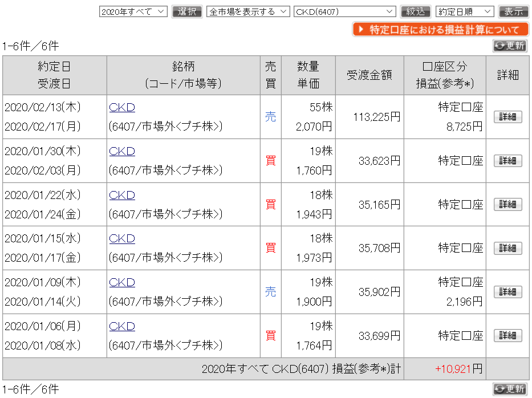532x398 pixels.
Task: Open the 全市場を表示する market dropdown
Action: pos(248,11)
